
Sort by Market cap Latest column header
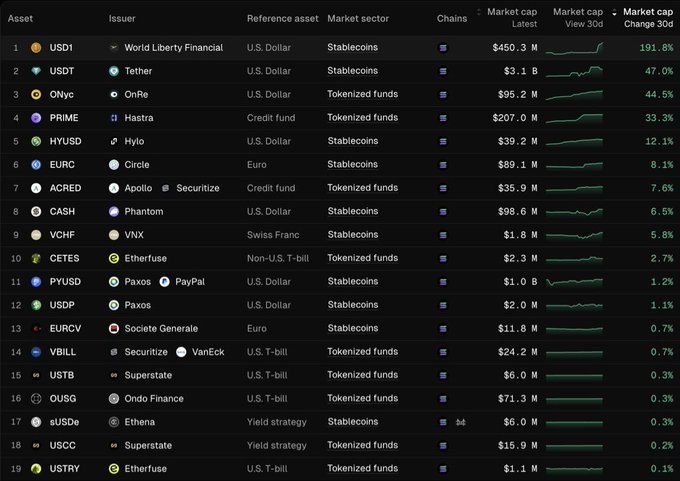point(512,17)
